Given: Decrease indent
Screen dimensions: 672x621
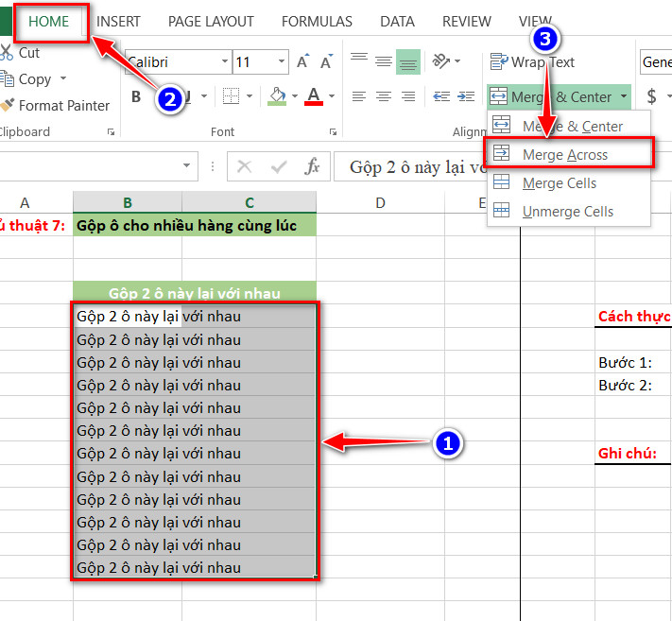Looking at the screenshot, I should point(441,96).
